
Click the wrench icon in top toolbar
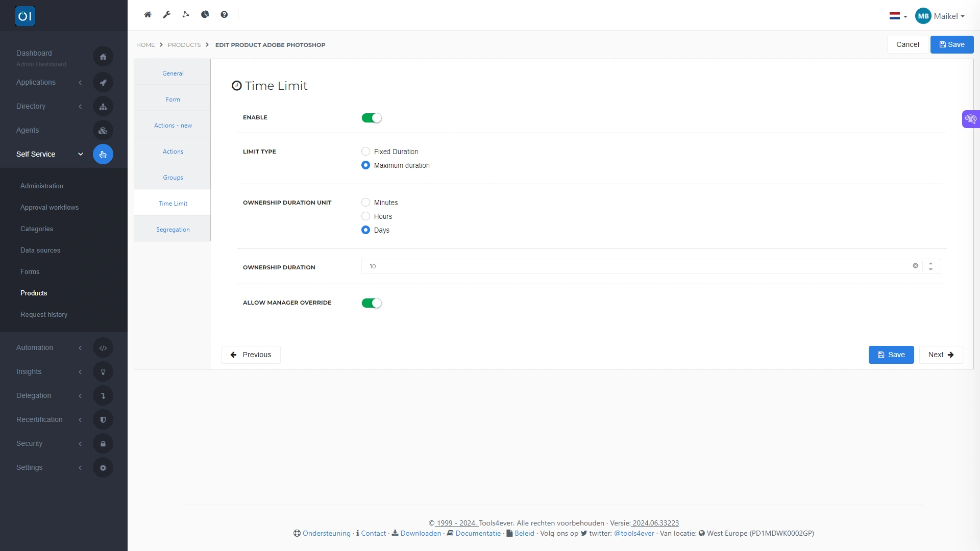click(x=166, y=15)
